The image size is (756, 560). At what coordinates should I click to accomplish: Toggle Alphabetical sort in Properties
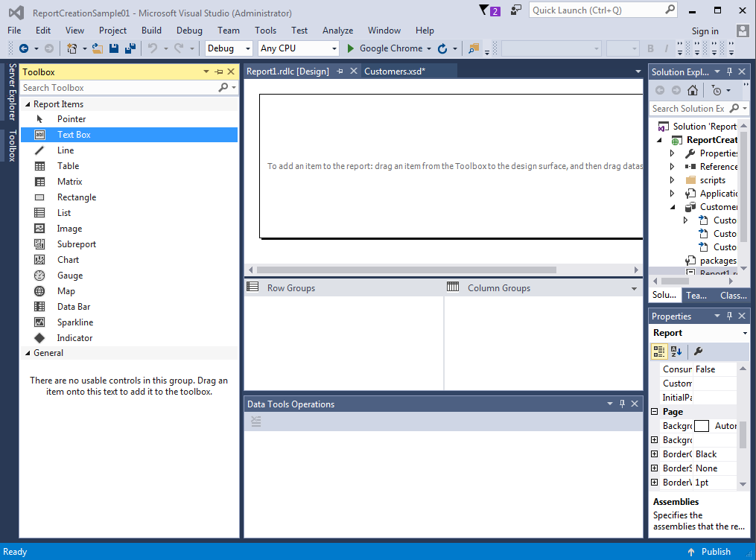[x=676, y=351]
